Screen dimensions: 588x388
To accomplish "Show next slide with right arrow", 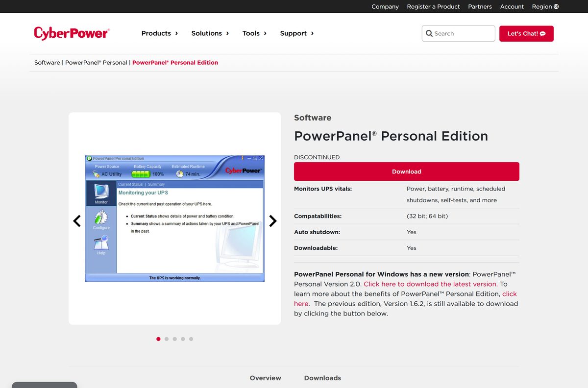I will pyautogui.click(x=273, y=221).
